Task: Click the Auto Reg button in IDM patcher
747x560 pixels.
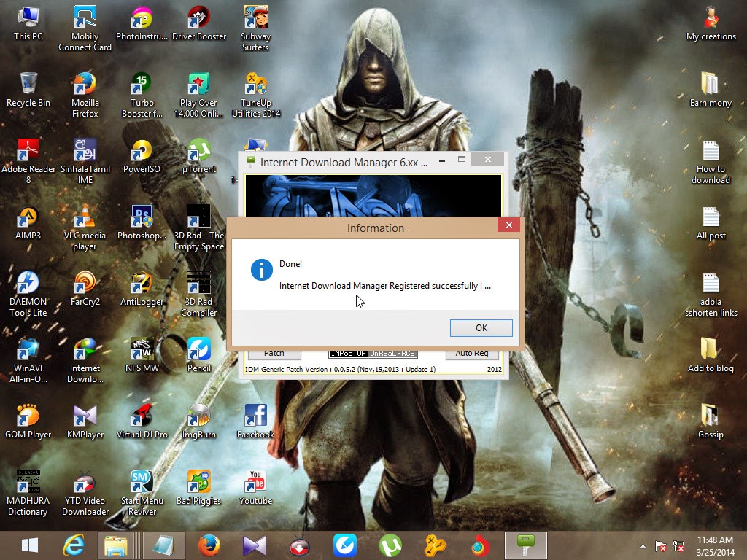Action: point(472,354)
